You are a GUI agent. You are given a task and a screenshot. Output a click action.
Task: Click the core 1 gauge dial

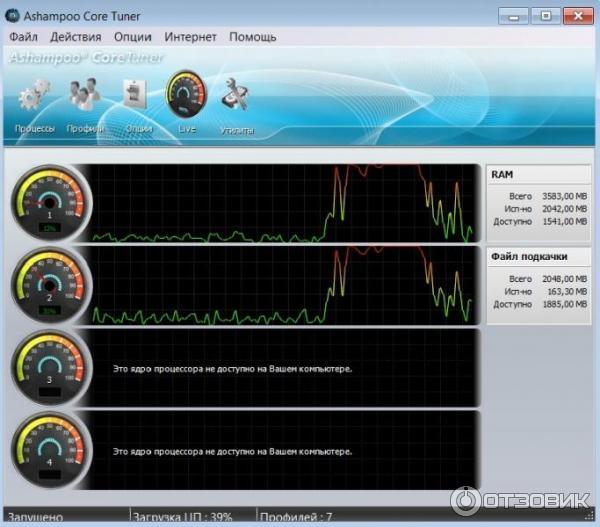pos(50,202)
